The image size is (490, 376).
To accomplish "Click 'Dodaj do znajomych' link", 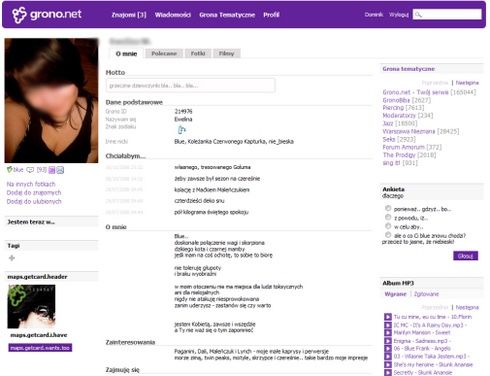I will coord(34,193).
